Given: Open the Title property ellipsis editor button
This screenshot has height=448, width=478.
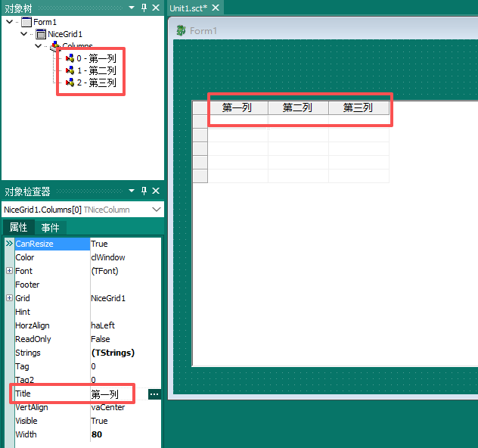Looking at the screenshot, I should [x=154, y=394].
